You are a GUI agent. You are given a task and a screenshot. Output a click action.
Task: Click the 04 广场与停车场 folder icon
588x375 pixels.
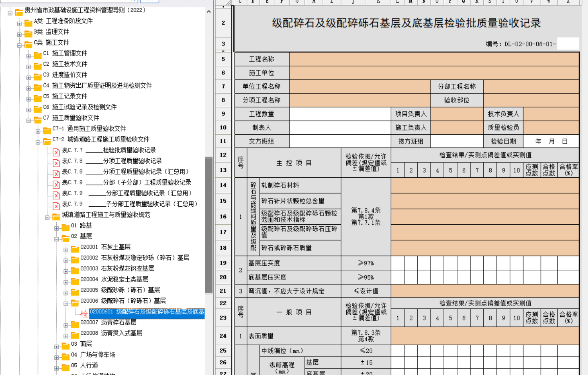[65, 357]
